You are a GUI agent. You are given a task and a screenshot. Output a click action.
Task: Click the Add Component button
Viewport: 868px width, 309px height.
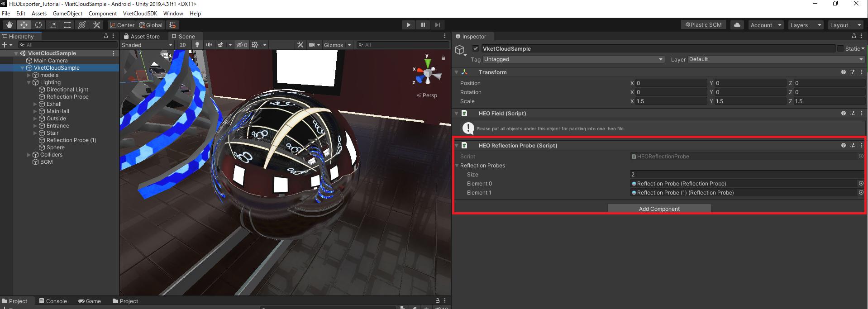(x=659, y=209)
